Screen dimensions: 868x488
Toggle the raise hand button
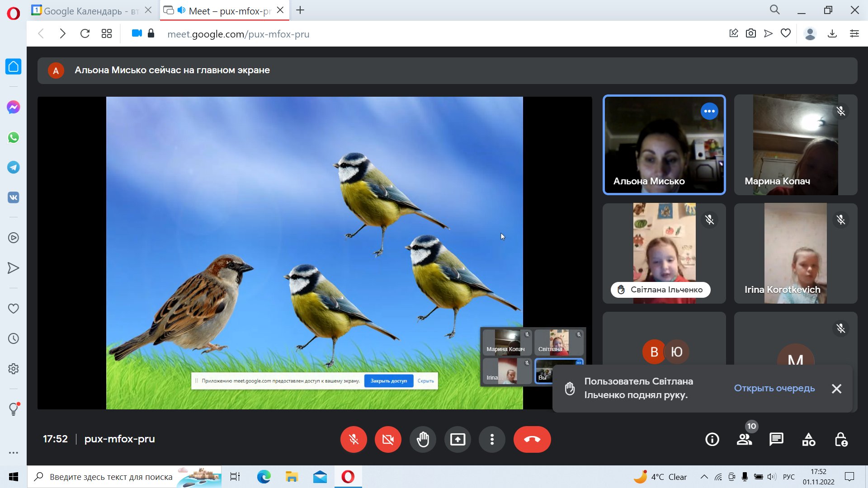(x=423, y=439)
